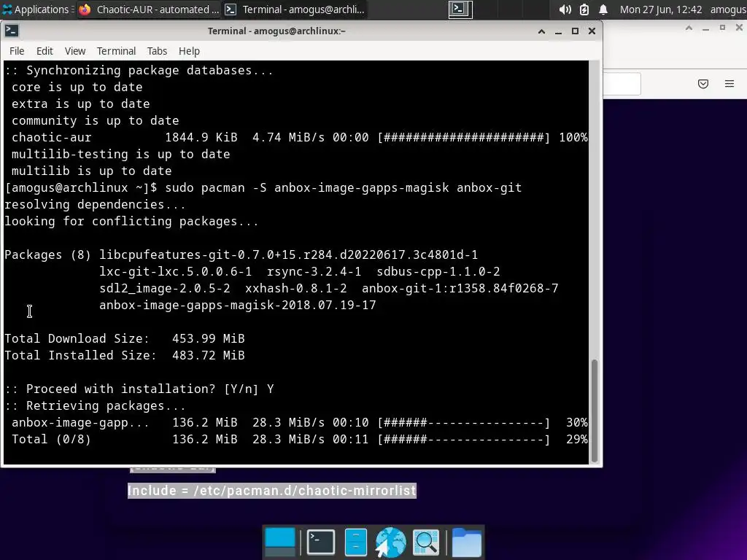
Task: Click the 'Synchronizing package databases...' line
Action: point(139,71)
